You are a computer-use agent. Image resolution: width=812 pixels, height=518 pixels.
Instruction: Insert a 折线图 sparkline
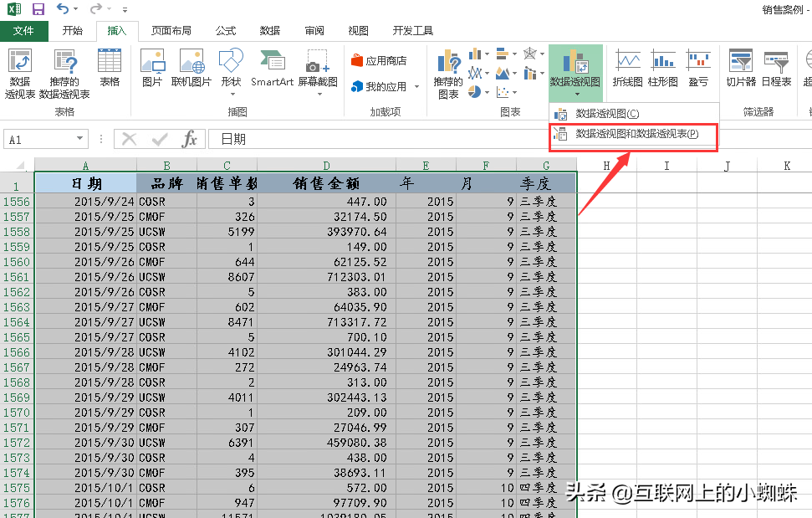[x=627, y=68]
